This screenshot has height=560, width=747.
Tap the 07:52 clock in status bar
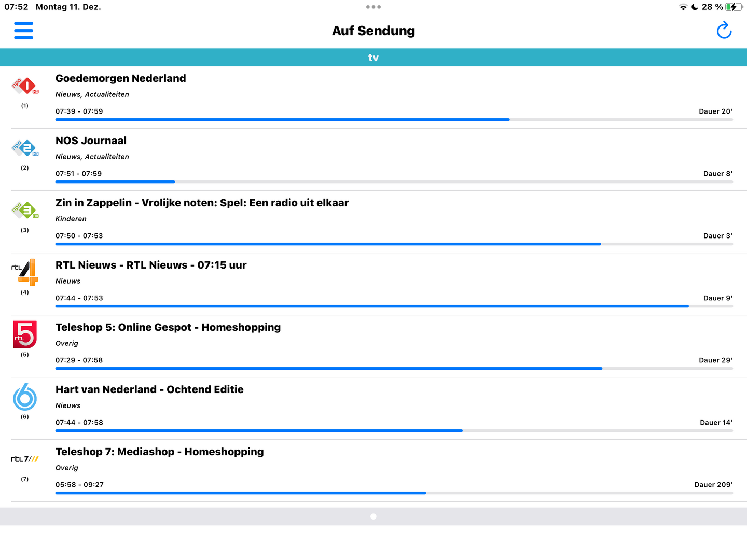point(16,7)
